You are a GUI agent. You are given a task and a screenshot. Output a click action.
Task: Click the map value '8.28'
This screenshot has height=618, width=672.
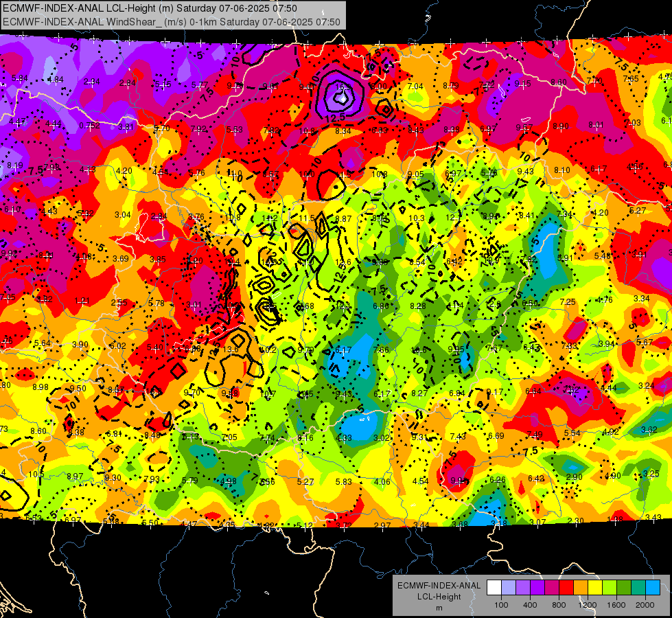point(418,306)
